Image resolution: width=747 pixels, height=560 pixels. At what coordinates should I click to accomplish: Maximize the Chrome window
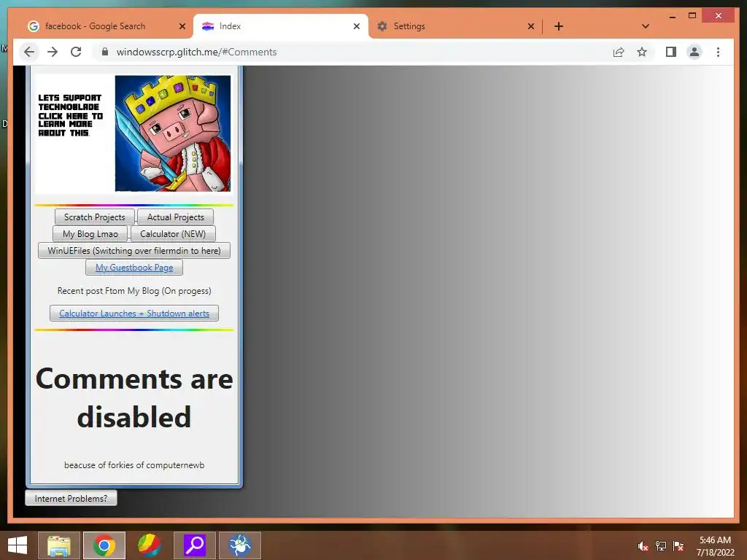click(x=692, y=16)
